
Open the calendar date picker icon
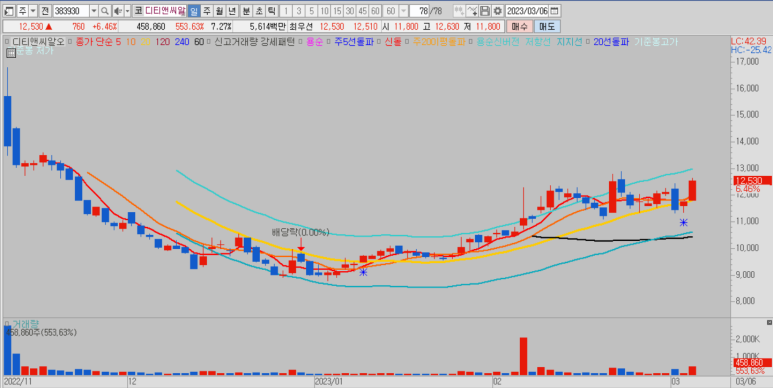point(555,11)
